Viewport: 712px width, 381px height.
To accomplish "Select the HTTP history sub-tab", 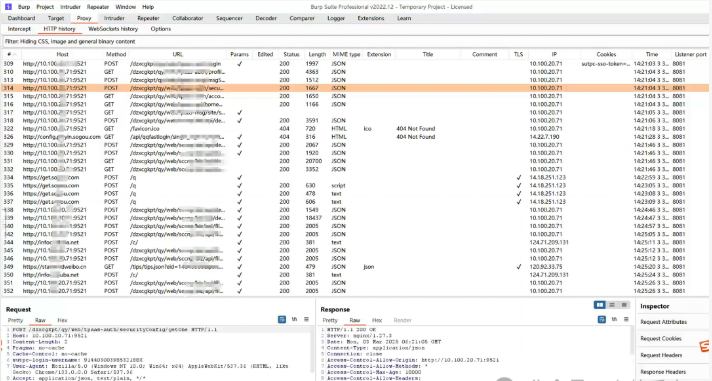I will tap(59, 29).
